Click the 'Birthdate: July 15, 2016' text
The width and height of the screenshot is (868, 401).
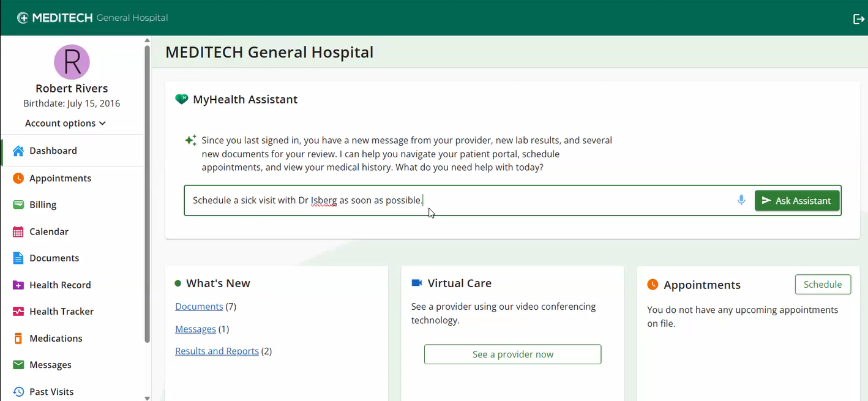72,103
